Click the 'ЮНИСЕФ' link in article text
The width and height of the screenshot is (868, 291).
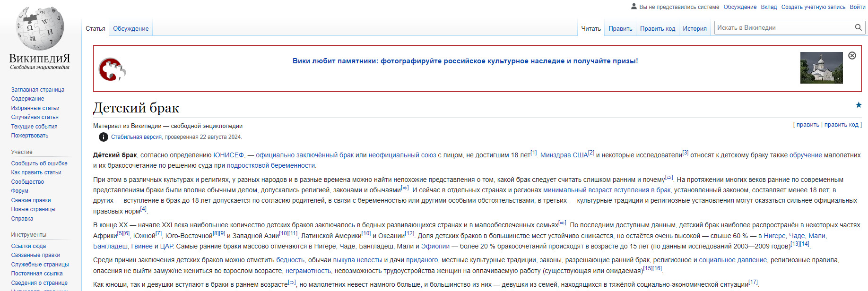pos(228,155)
